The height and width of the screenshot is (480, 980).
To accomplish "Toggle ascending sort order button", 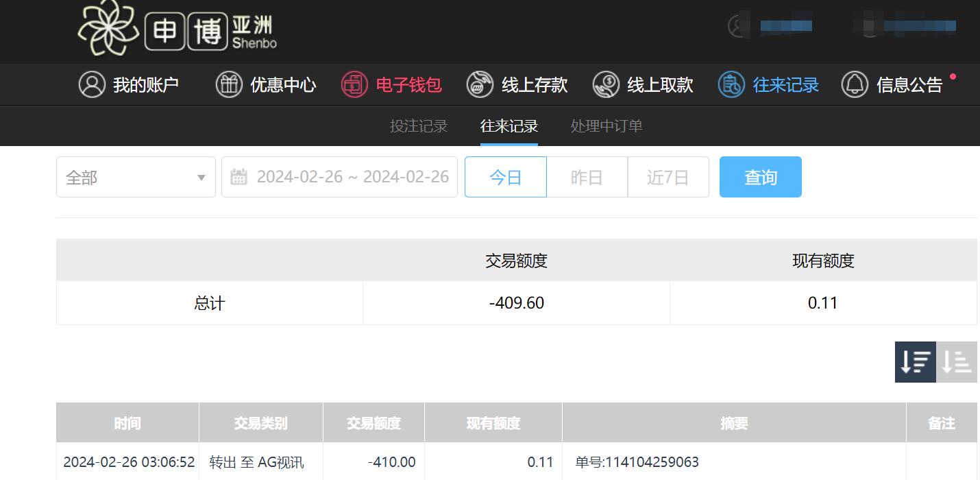I will [x=957, y=361].
